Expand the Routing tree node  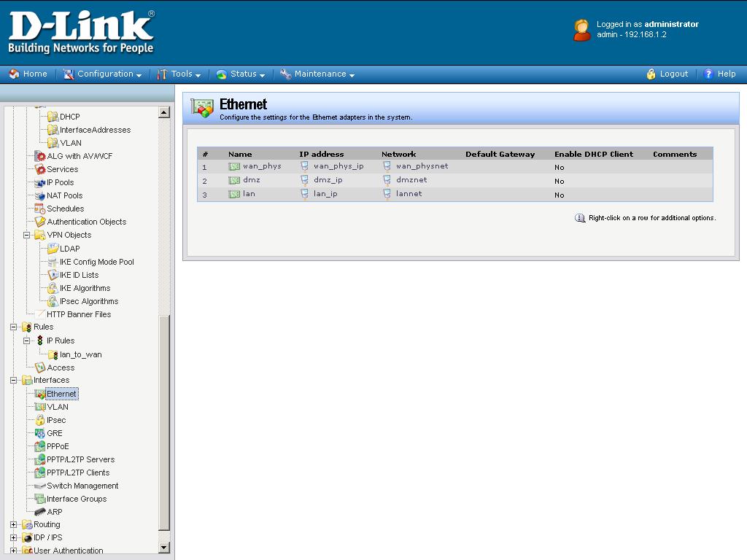(x=14, y=524)
